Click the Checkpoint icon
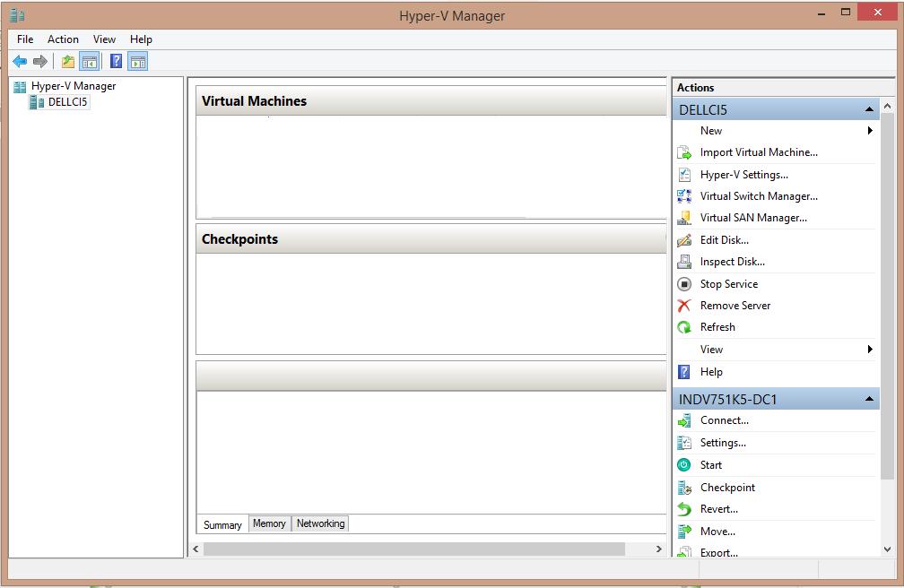Screen dimensions: 904x588 (x=683, y=488)
